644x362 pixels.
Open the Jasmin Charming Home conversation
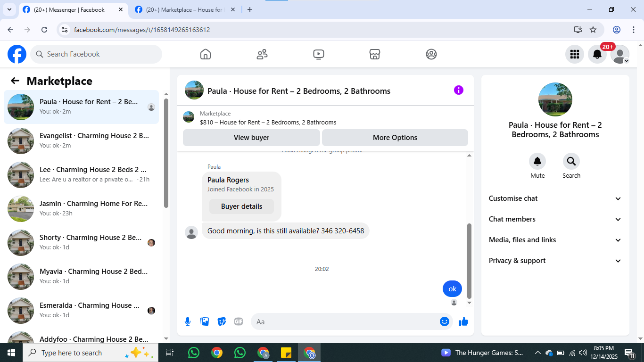click(x=81, y=209)
